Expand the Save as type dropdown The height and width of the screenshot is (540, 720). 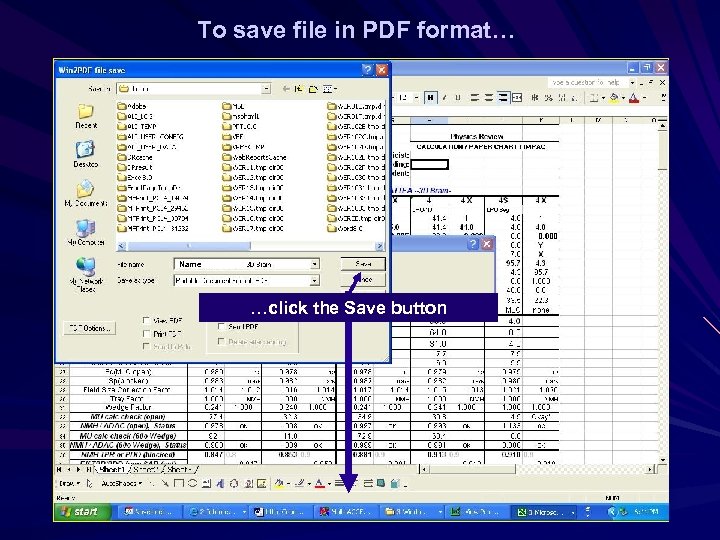pos(315,280)
